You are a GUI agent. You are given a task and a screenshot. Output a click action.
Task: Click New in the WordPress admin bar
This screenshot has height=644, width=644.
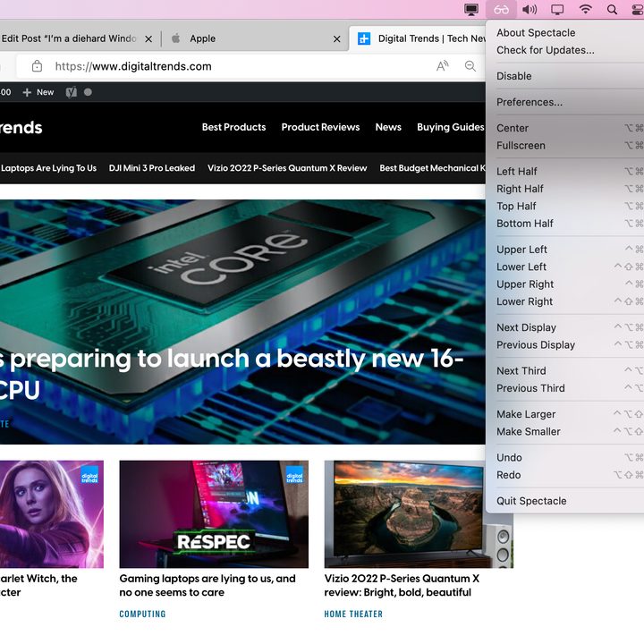click(x=38, y=92)
